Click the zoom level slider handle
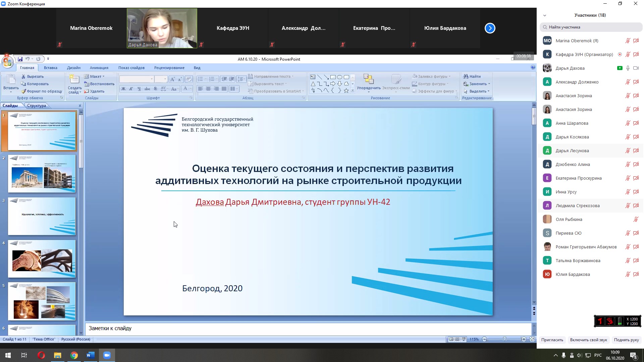The width and height of the screenshot is (644, 362). pyautogui.click(x=504, y=339)
